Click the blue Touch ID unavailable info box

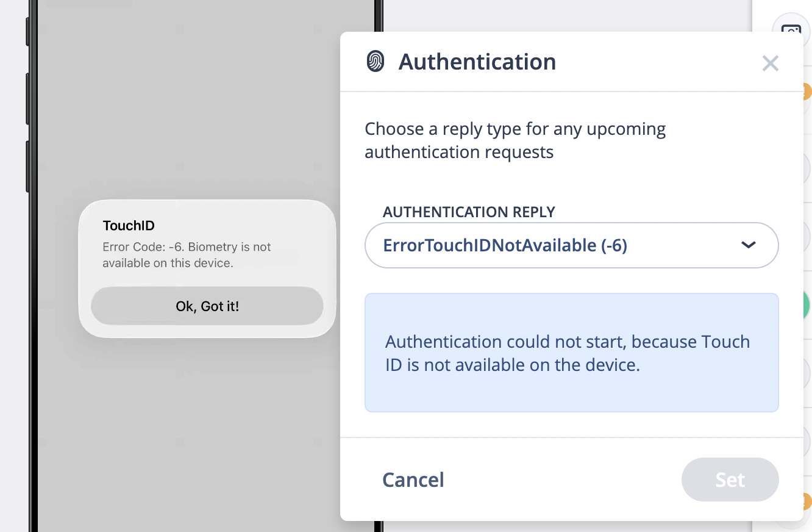tap(571, 353)
